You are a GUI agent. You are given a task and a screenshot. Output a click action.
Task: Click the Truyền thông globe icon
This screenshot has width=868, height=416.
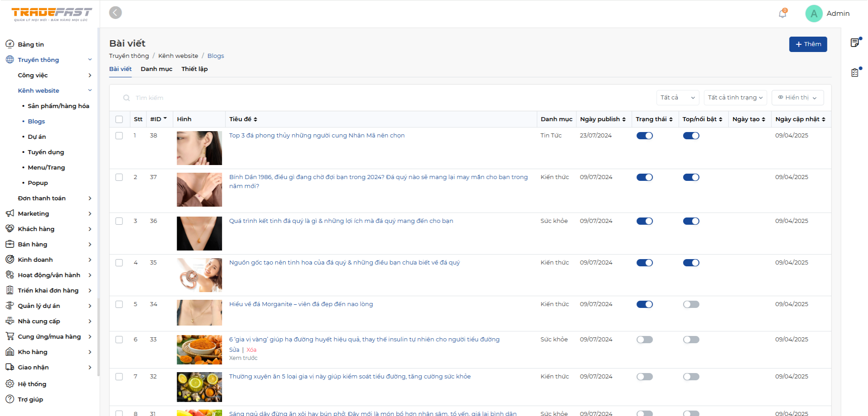click(x=9, y=59)
